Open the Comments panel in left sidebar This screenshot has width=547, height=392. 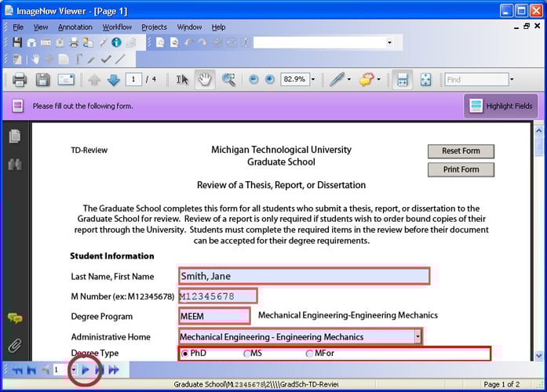(x=15, y=318)
